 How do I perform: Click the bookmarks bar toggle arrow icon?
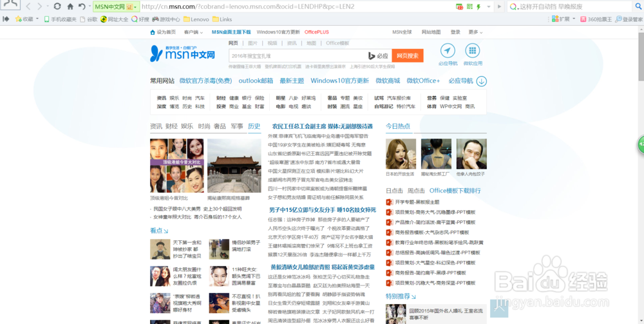(x=6, y=19)
